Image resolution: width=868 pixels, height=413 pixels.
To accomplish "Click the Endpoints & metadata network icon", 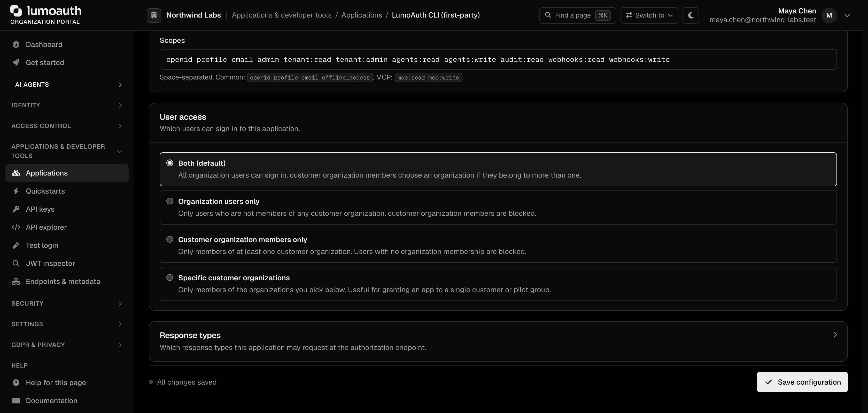I will [16, 281].
